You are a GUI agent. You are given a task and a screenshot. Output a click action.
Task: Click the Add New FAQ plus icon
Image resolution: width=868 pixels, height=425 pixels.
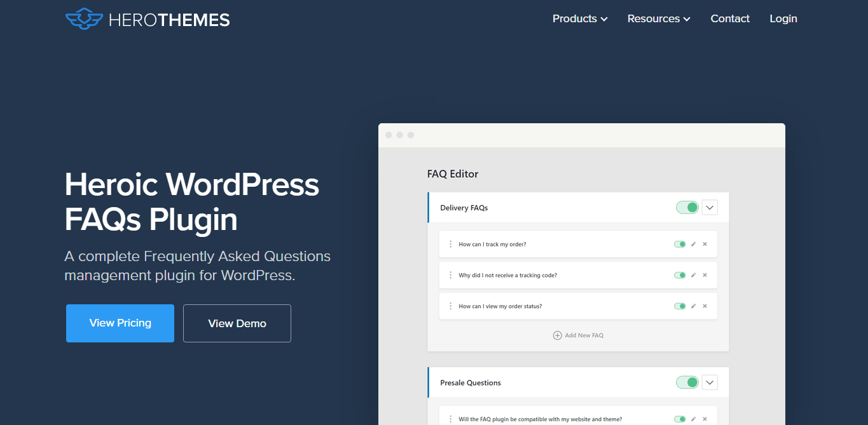557,335
